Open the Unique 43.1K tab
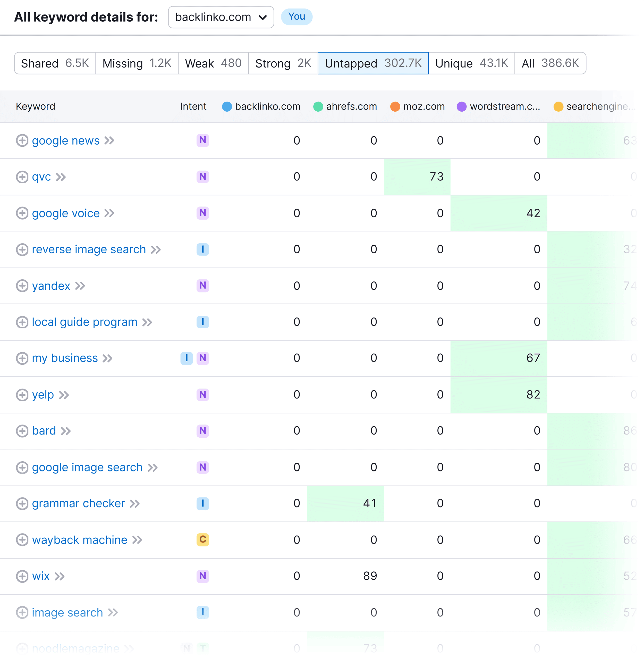This screenshot has height=666, width=644. (472, 63)
